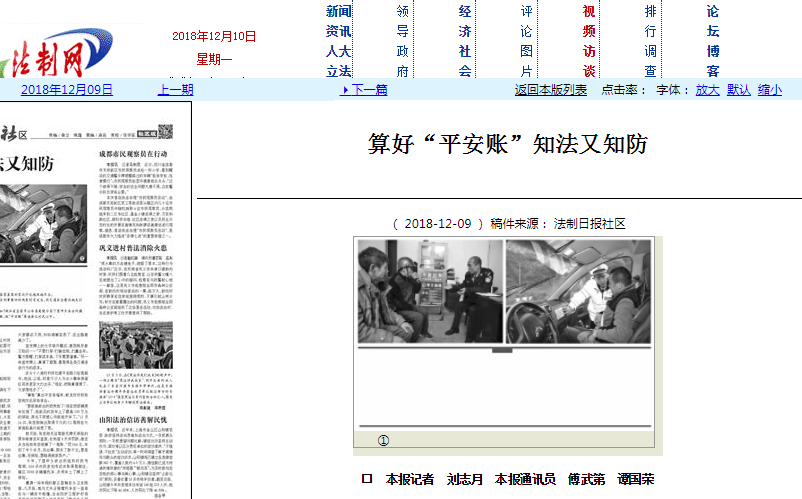Return to list via 返回本版列表

coord(550,89)
